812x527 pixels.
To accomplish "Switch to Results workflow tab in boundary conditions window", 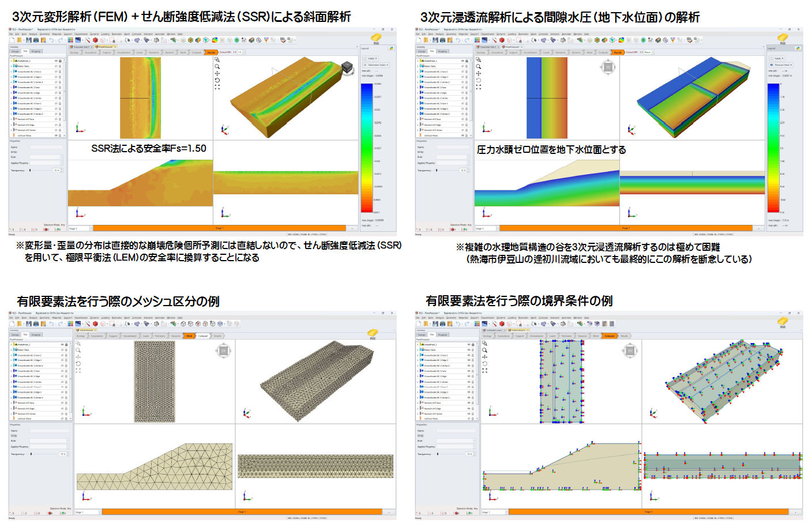I will pos(624,336).
